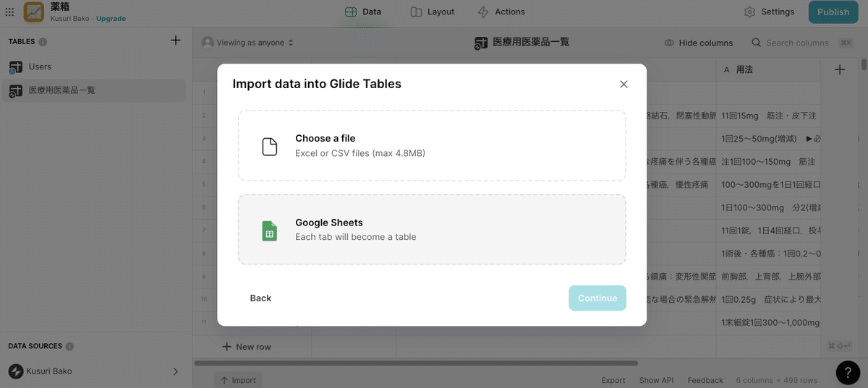
Task: Click the cell 注1回100〜150mg 筋注
Action: [768, 162]
